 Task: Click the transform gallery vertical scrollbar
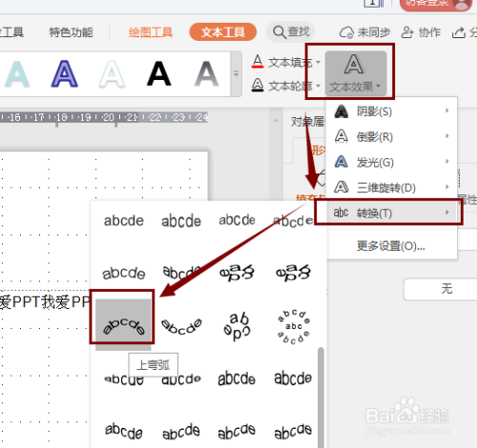coord(321,397)
